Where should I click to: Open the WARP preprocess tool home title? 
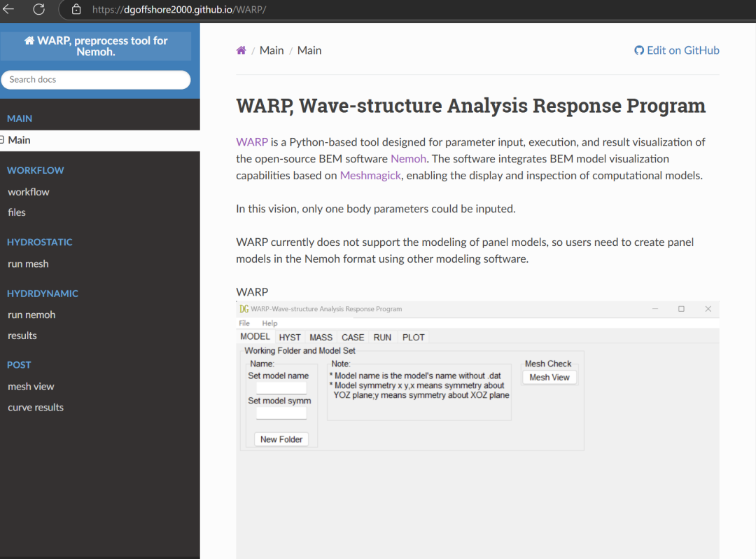click(x=96, y=46)
